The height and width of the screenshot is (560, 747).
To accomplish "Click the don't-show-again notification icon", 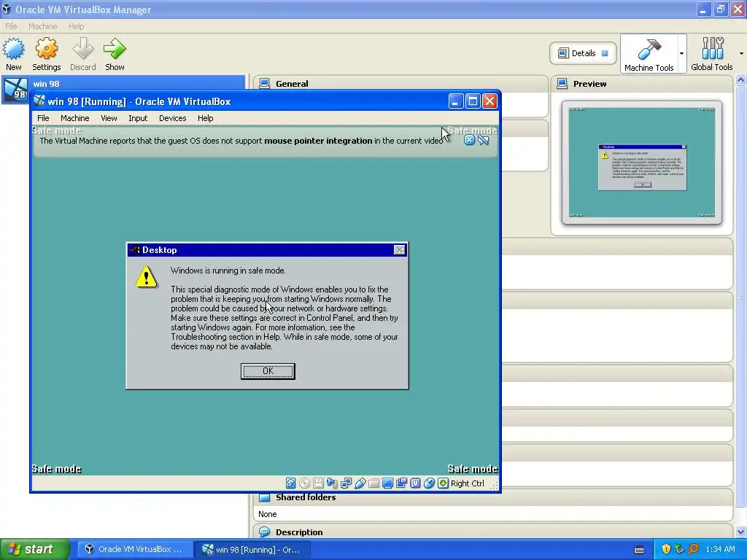I will 484,140.
